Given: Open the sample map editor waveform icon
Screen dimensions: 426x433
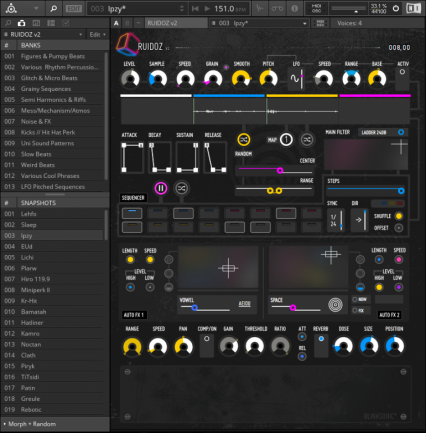Looking at the screenshot, I should pos(260,9).
